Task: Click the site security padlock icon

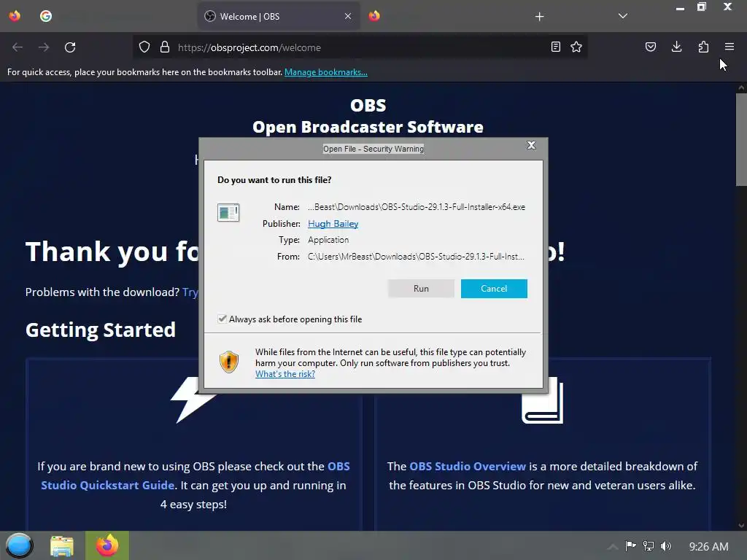Action: point(165,47)
